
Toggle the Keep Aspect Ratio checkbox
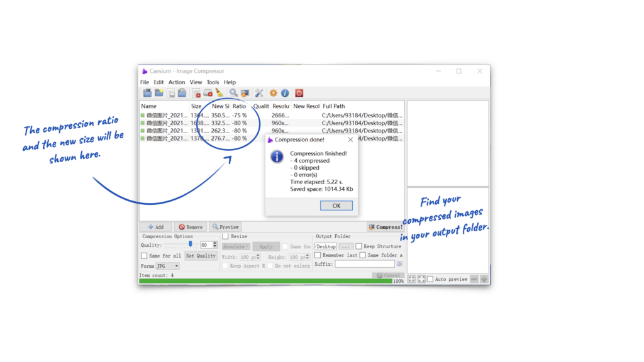225,266
